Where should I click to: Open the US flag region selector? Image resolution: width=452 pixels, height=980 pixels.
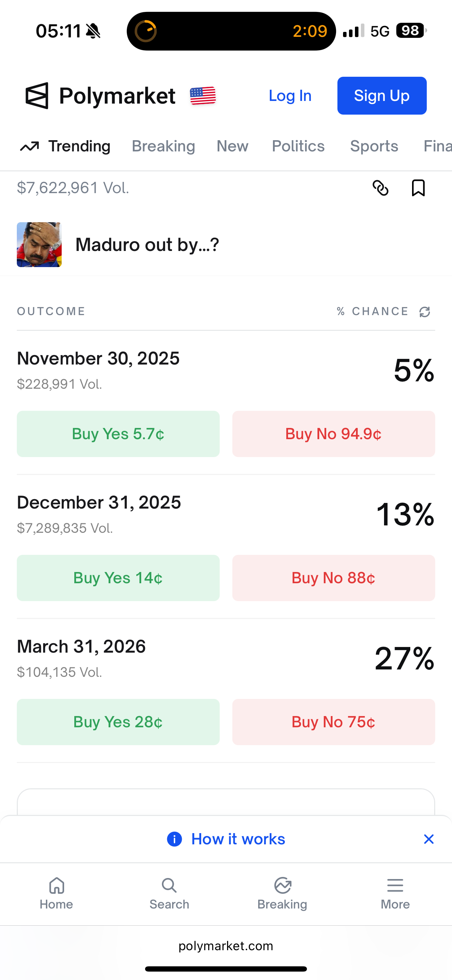(203, 96)
